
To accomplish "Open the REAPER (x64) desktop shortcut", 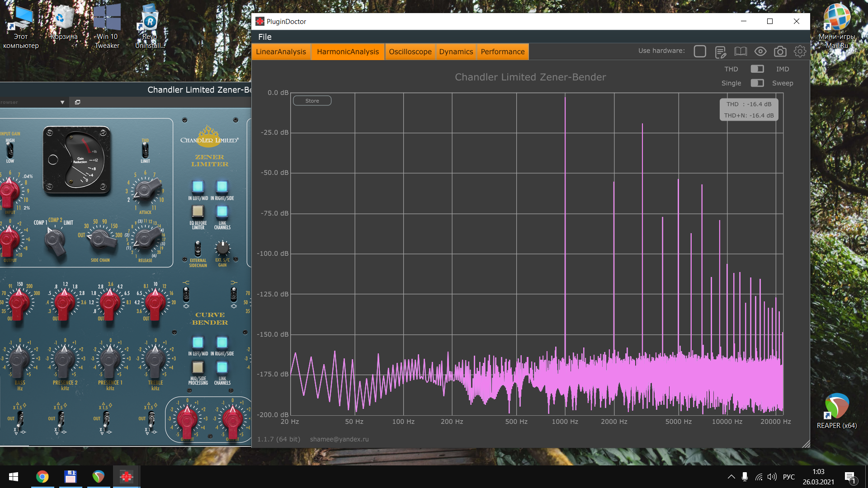I will click(836, 410).
